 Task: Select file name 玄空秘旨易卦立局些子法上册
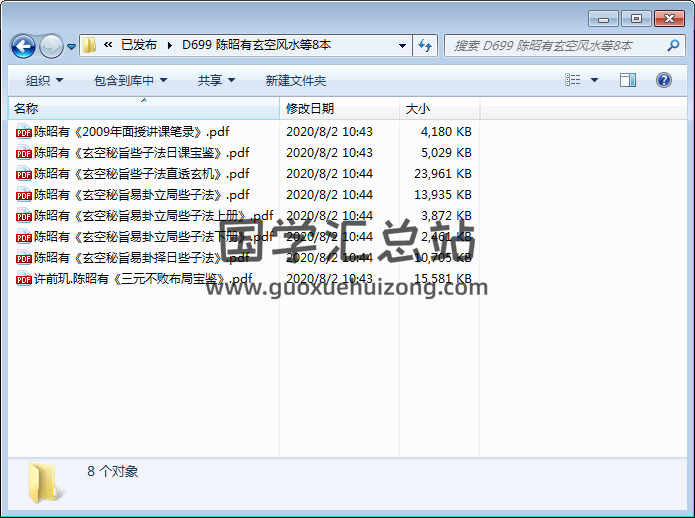pos(153,215)
